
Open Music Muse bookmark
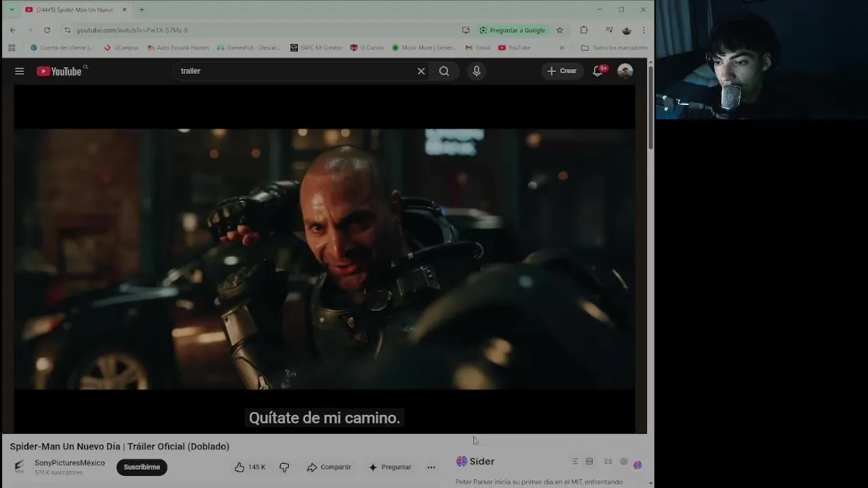pos(424,47)
